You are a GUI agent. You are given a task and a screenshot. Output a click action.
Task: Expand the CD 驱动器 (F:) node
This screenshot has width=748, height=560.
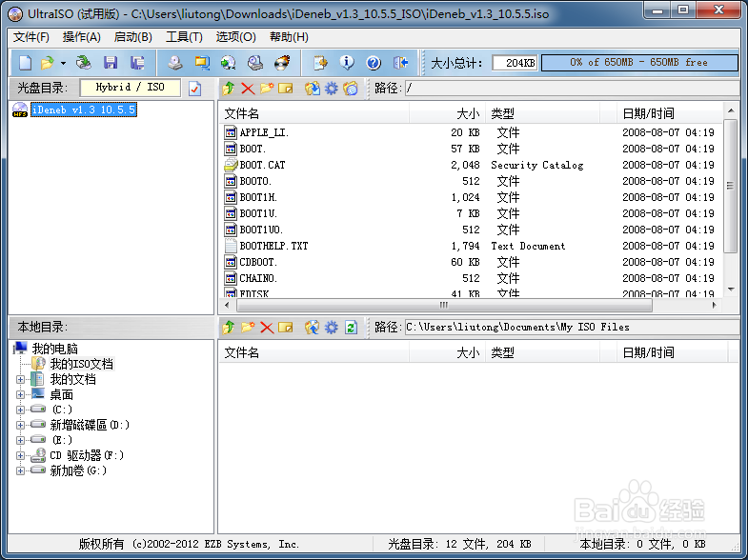tap(20, 455)
